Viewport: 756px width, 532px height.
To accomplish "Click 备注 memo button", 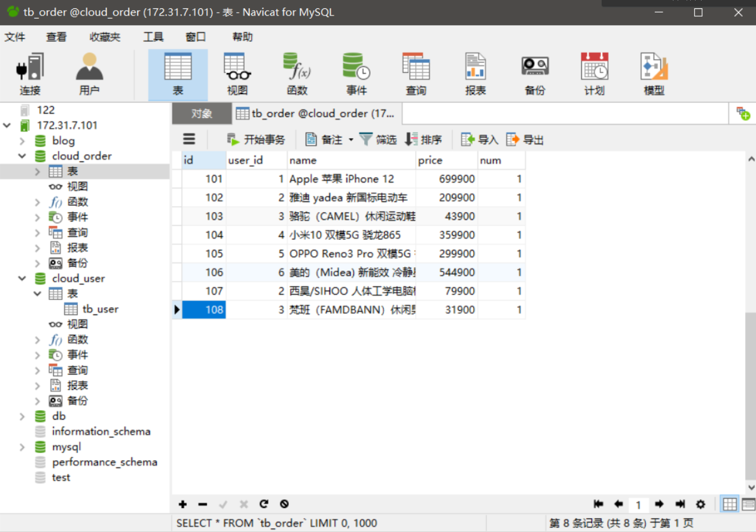I will point(324,139).
